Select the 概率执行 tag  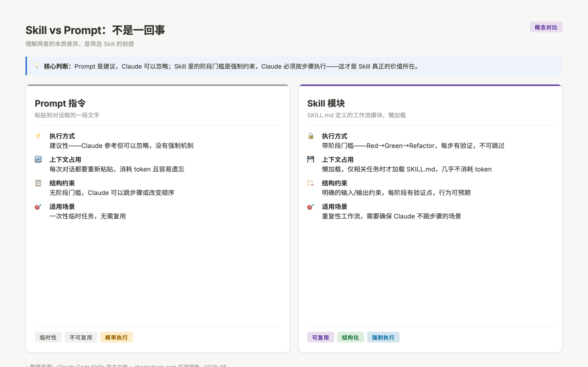(117, 337)
